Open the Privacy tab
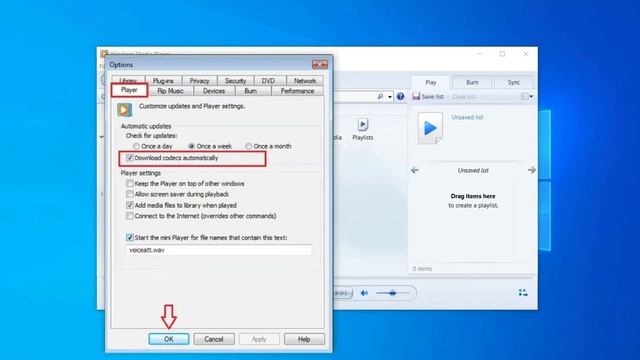This screenshot has width=640, height=360. pyautogui.click(x=199, y=80)
